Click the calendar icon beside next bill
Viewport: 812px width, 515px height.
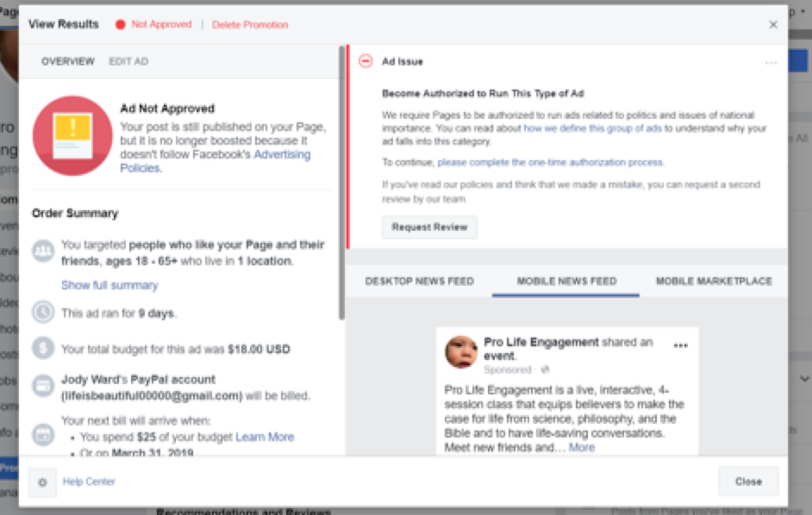tap(43, 435)
